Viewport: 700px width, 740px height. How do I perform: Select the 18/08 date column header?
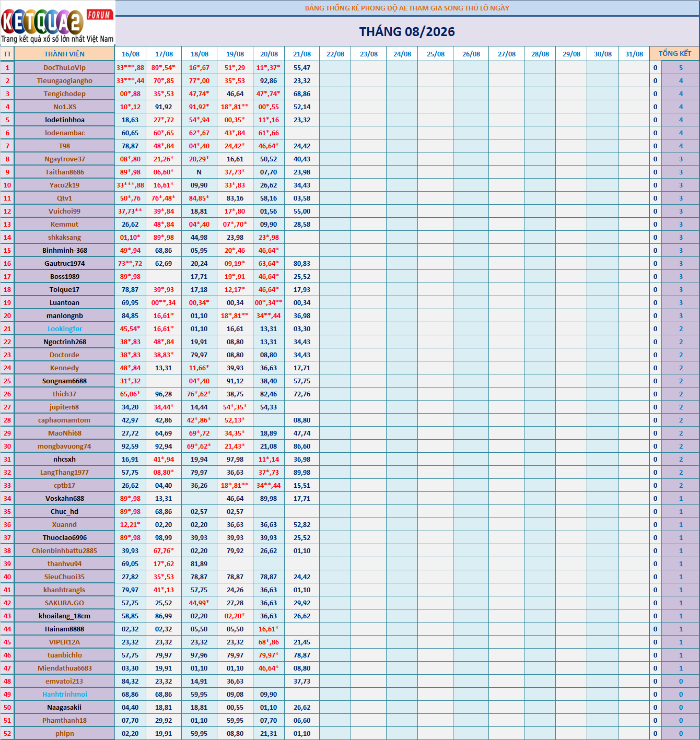(x=200, y=54)
